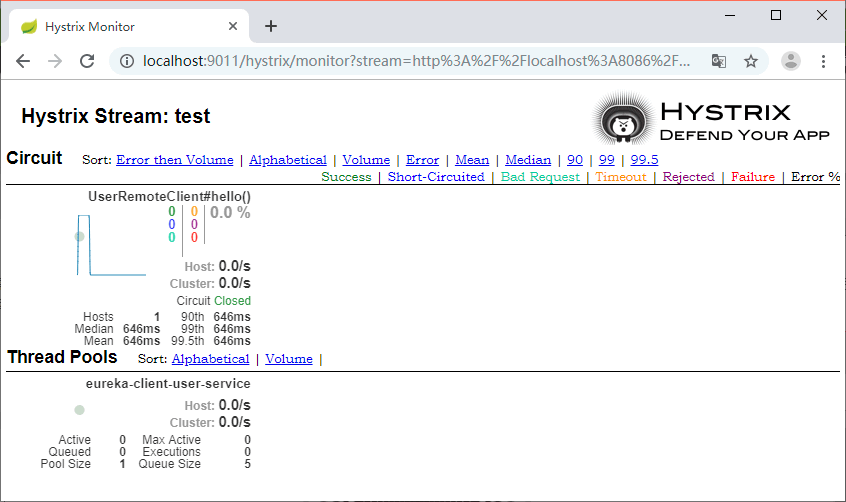Click the Success legend label
The width and height of the screenshot is (846, 502).
[346, 177]
